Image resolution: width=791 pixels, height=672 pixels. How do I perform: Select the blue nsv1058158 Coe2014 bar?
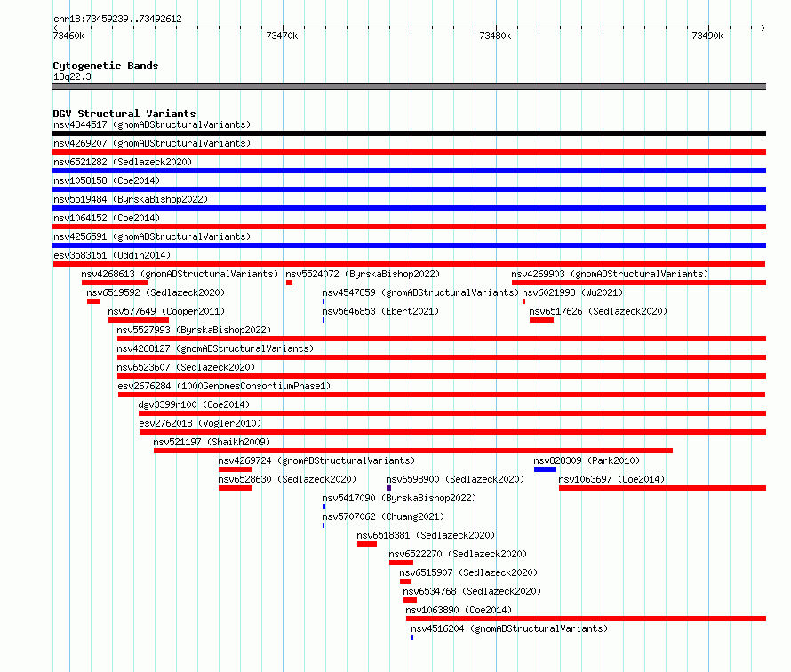[409, 189]
